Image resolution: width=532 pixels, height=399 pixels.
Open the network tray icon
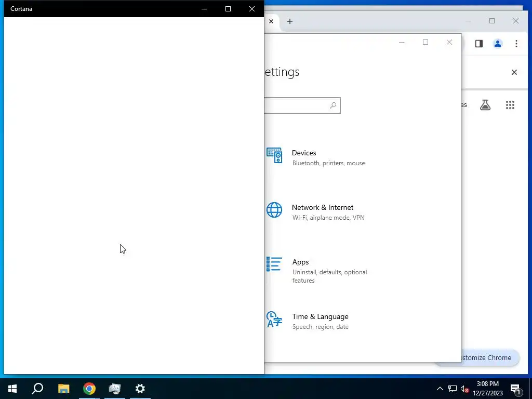[453, 389]
